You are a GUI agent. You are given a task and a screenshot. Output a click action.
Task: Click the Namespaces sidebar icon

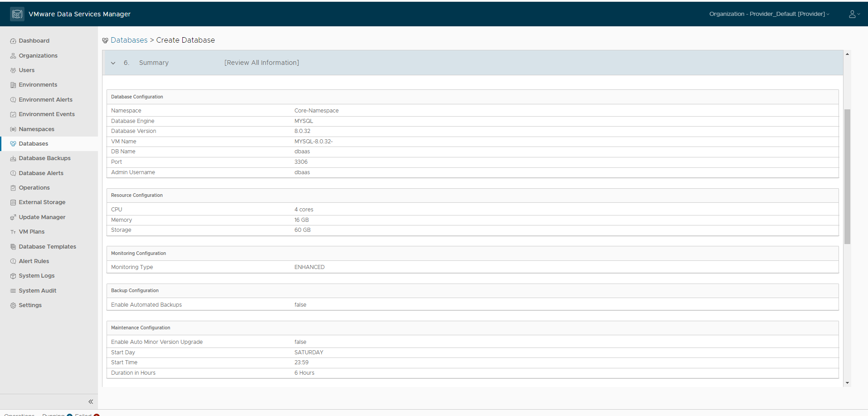coord(13,129)
